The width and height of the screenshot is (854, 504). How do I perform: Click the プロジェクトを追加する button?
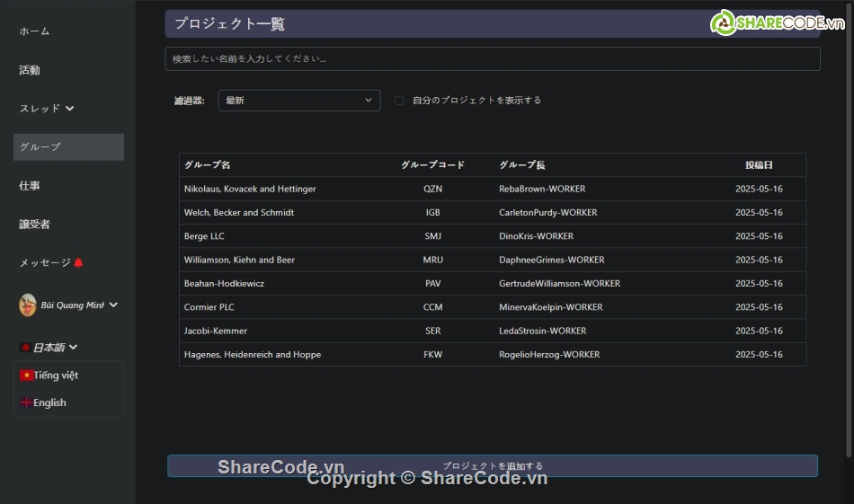(x=493, y=466)
